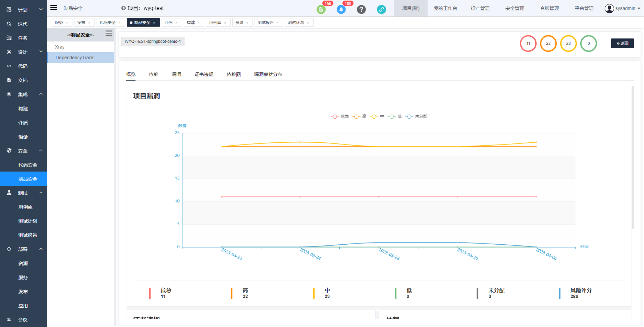This screenshot has width=644, height=327.
Task: Open the blue bell alerts icon
Action: (x=341, y=10)
